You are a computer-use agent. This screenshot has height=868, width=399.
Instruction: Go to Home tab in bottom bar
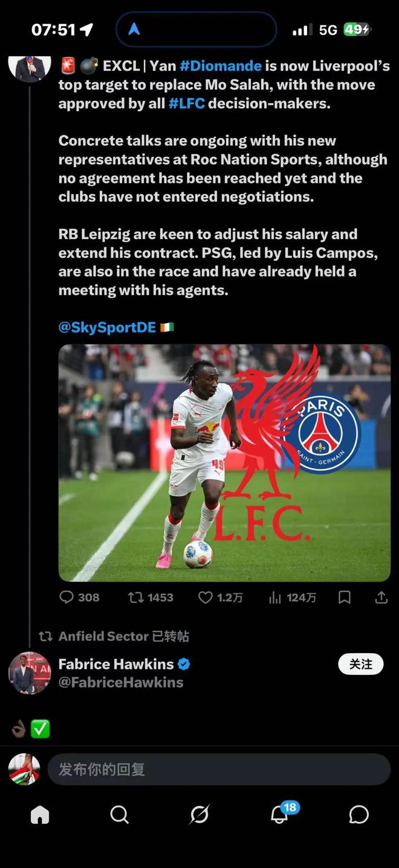[x=40, y=815]
